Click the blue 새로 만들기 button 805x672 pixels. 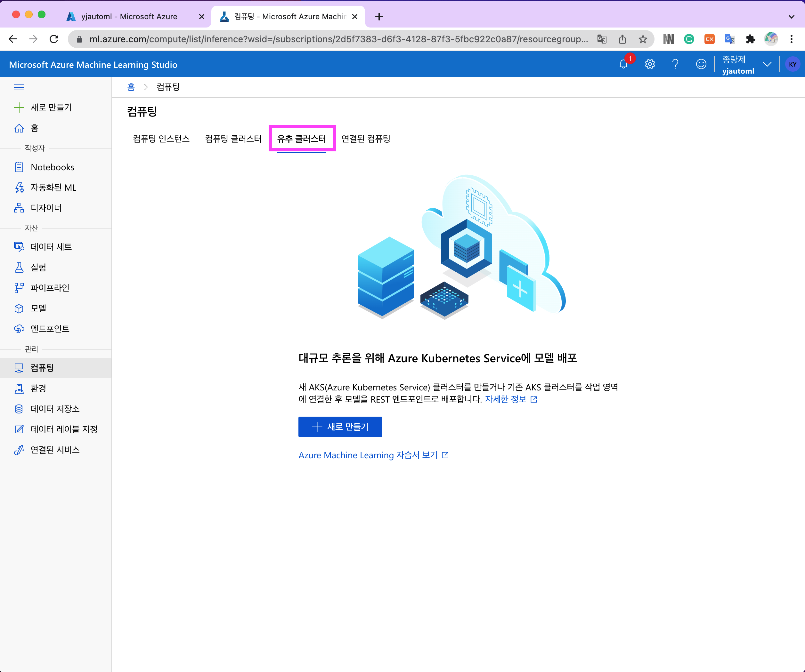point(340,427)
